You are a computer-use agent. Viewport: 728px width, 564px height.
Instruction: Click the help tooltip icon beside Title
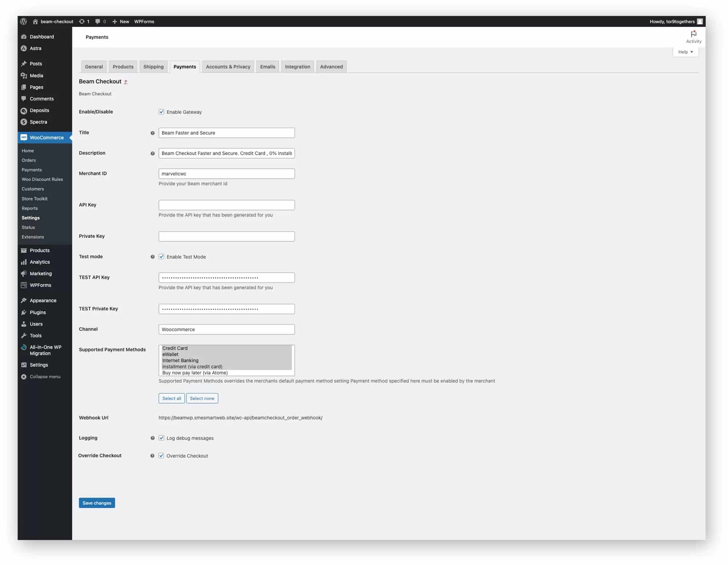[153, 133]
